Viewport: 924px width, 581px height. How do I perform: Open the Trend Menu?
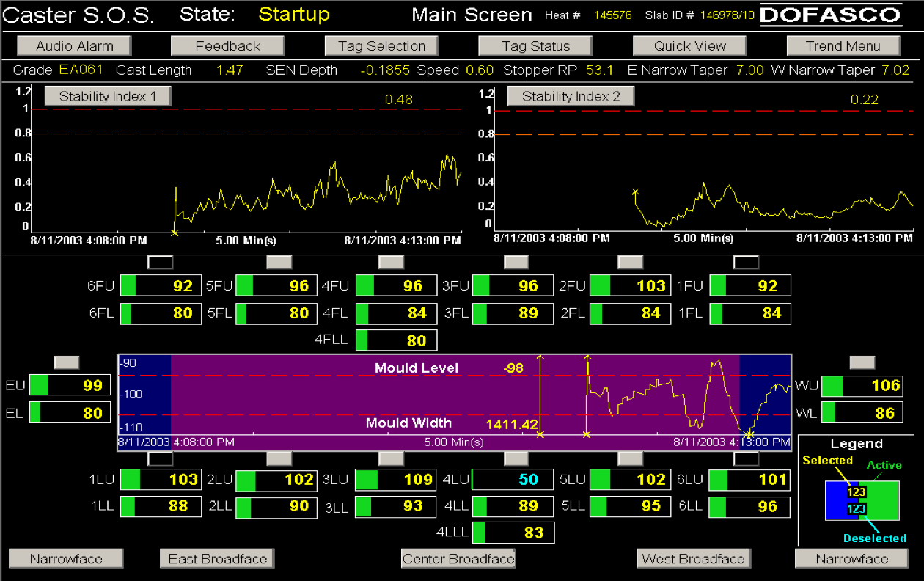843,45
